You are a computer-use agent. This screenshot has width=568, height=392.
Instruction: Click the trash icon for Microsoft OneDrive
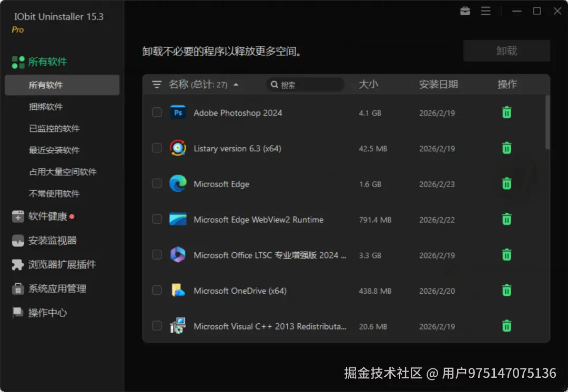(506, 290)
